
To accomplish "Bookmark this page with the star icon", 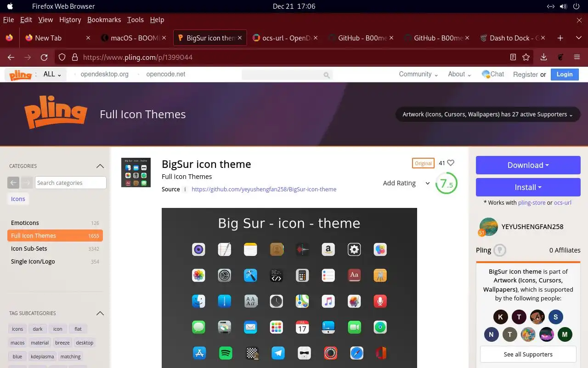I will point(526,57).
